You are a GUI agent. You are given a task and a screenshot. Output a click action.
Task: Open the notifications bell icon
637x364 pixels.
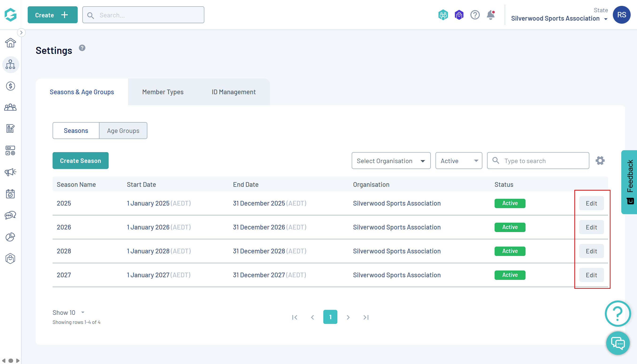[490, 15]
